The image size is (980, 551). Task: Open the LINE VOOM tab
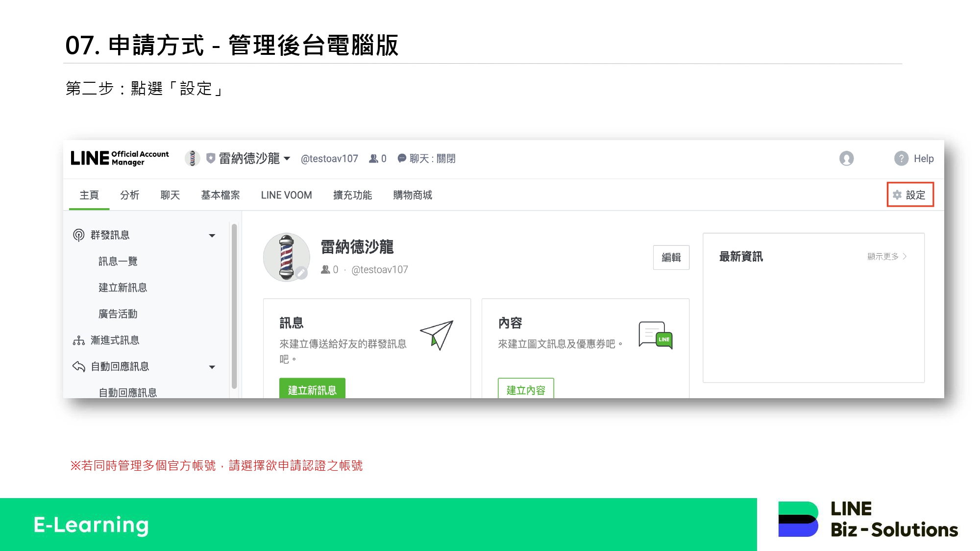pos(286,195)
